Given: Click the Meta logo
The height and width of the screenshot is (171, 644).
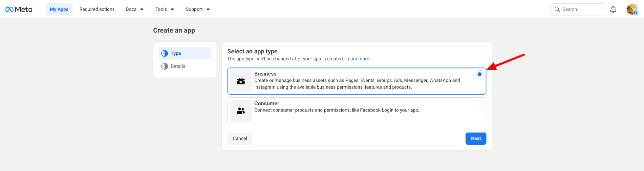Looking at the screenshot, I should 19,10.
